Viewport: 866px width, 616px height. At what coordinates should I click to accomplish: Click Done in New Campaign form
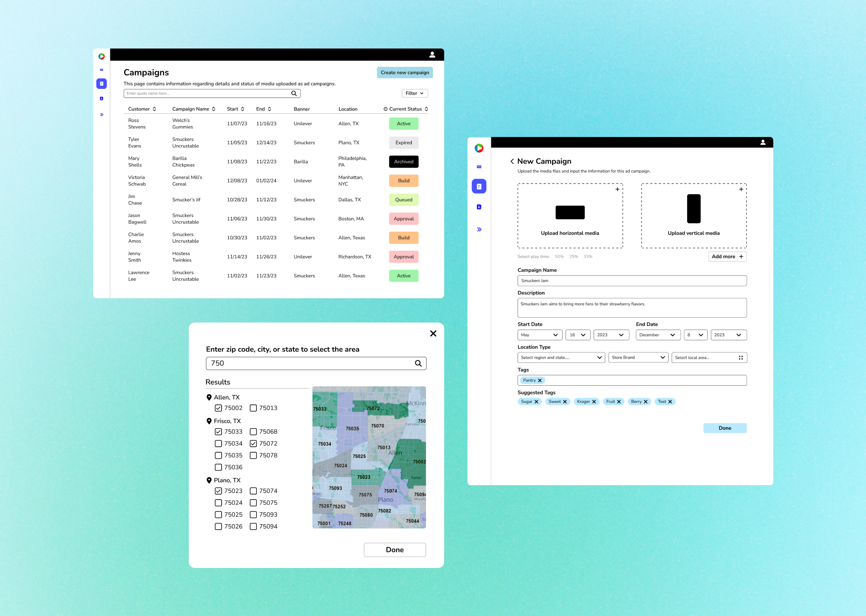point(725,428)
